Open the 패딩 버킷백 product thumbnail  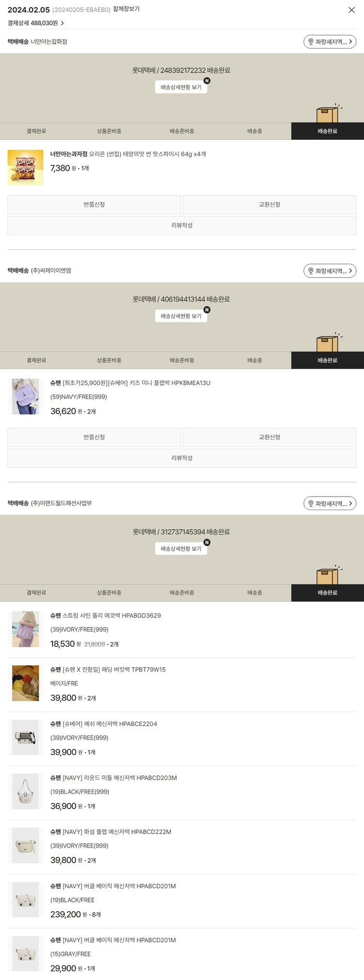point(25,683)
